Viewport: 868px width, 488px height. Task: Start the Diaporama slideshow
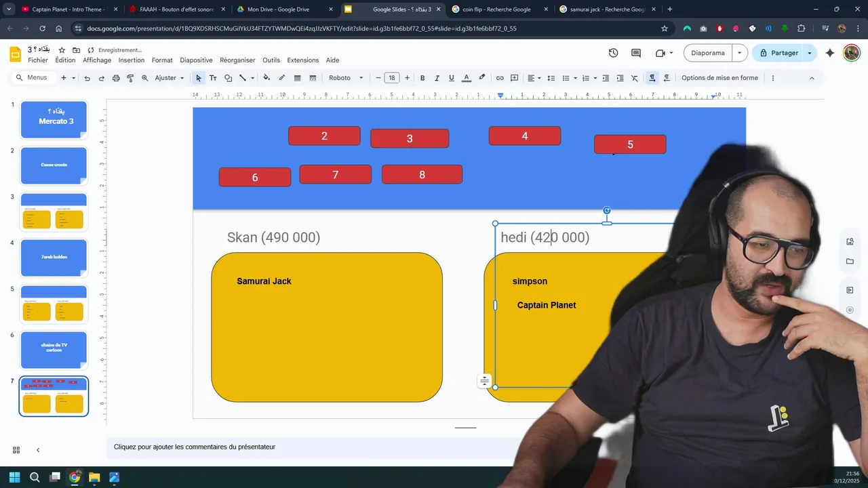[708, 53]
